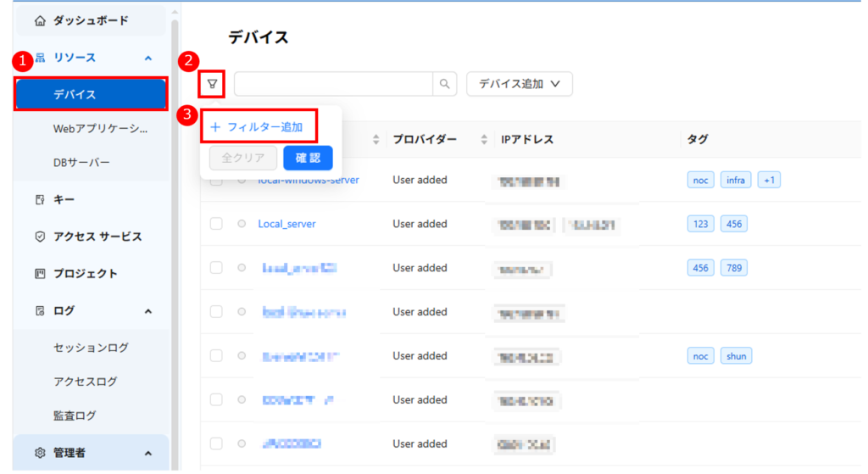The height and width of the screenshot is (474, 868).
Task: Click the Access Service shield icon
Action: [x=40, y=237]
